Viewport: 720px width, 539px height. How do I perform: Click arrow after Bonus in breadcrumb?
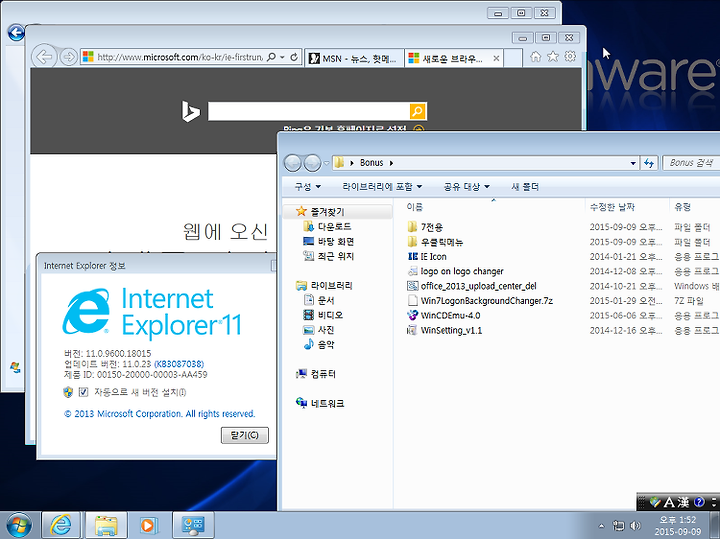(391, 163)
